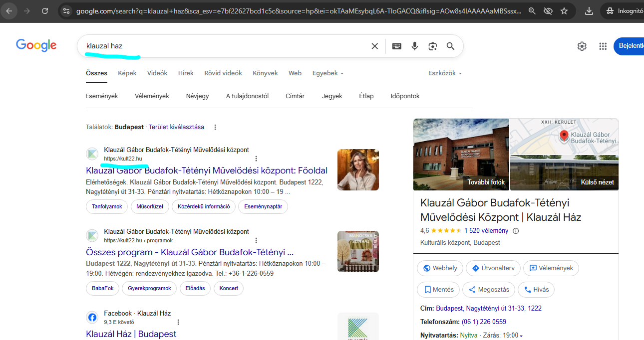Click into the Google search input field
The image size is (644, 340).
[x=225, y=46]
